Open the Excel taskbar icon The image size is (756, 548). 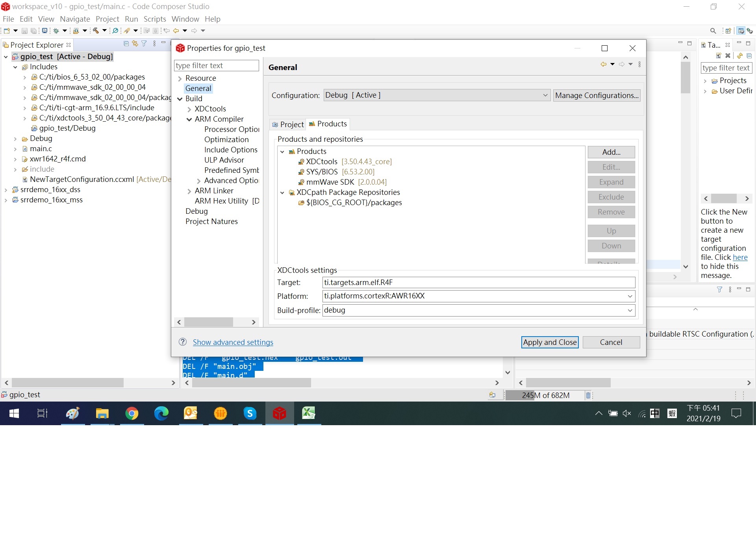(309, 413)
